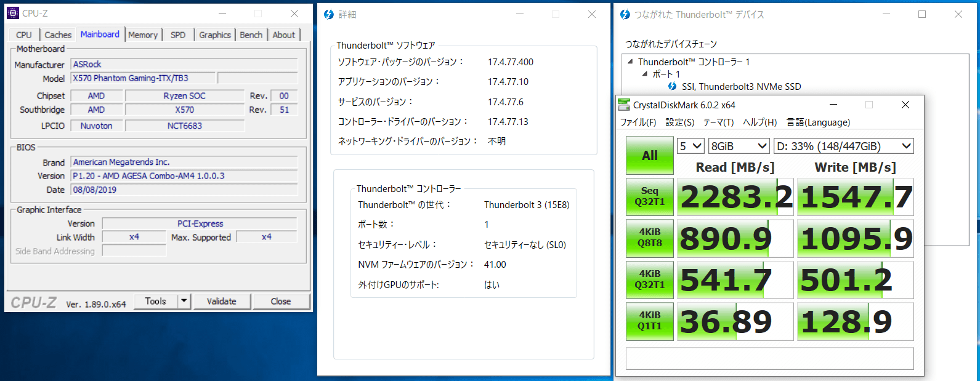Open the drive dropdown showing D: 33%

pyautogui.click(x=843, y=146)
